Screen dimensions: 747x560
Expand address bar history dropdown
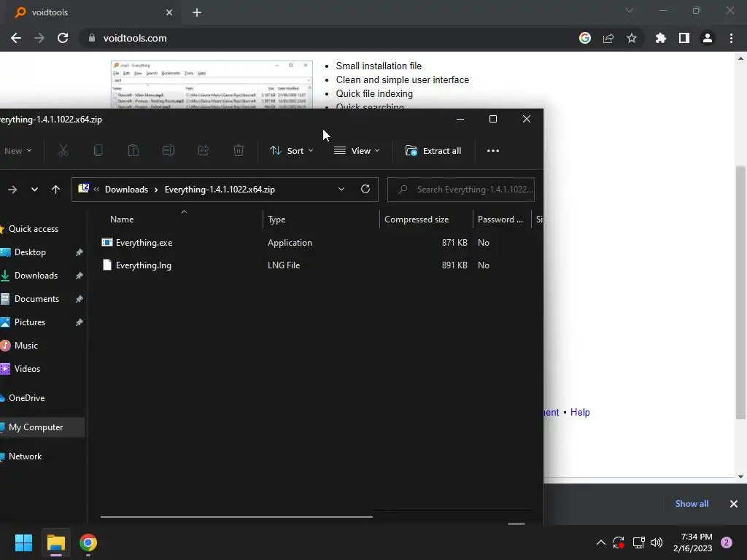pyautogui.click(x=341, y=189)
